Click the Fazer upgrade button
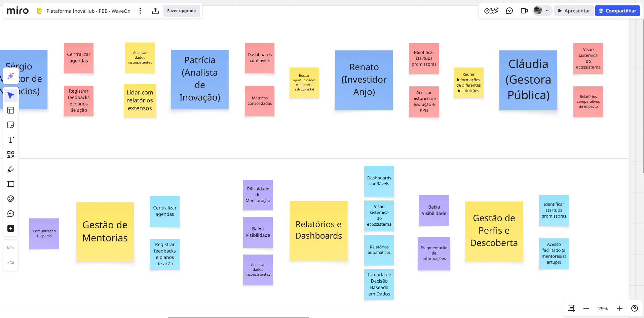 (x=181, y=11)
